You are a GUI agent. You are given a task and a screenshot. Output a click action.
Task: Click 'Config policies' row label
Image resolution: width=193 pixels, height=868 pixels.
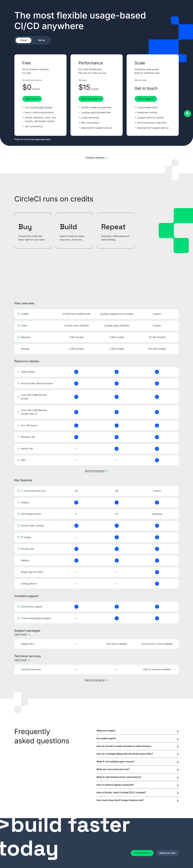pyautogui.click(x=29, y=584)
